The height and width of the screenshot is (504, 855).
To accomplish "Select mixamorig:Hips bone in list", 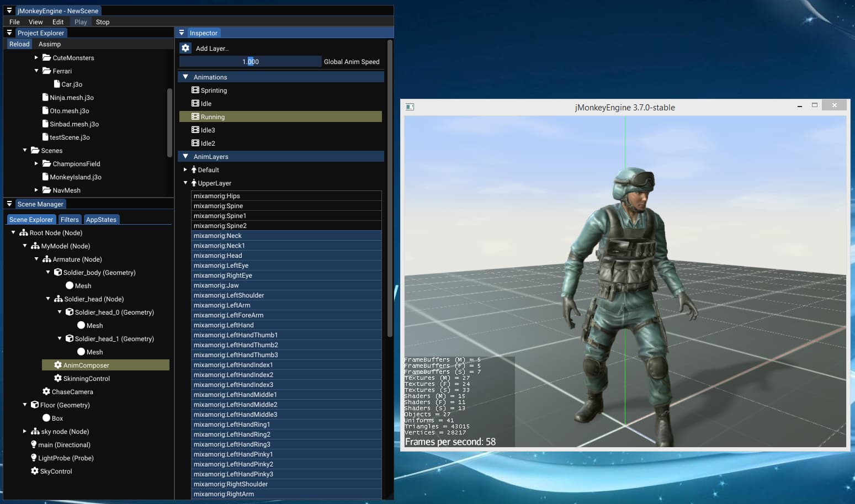I will [x=286, y=195].
